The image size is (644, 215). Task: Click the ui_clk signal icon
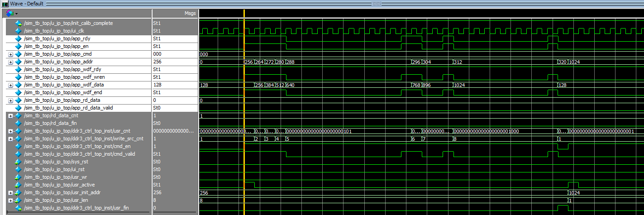point(18,31)
